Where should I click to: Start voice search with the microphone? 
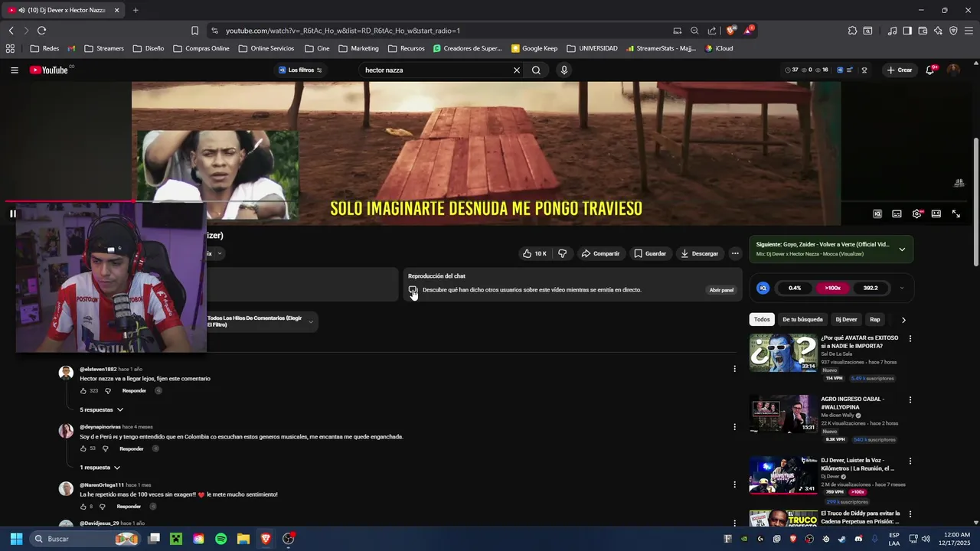pyautogui.click(x=564, y=70)
